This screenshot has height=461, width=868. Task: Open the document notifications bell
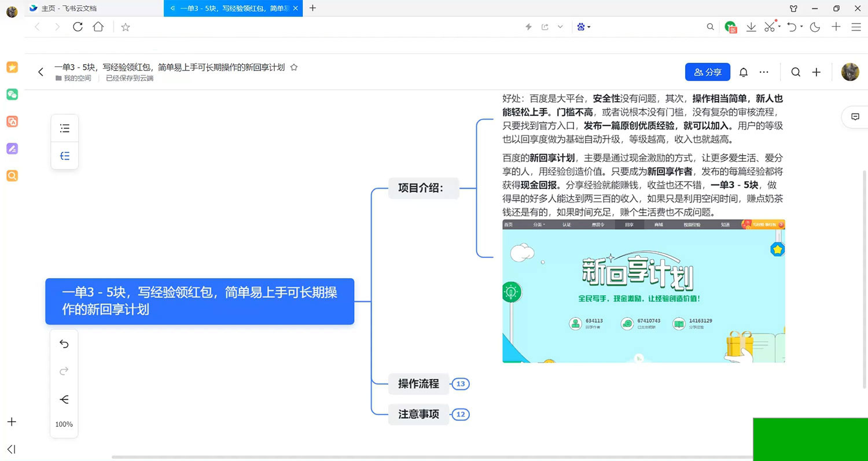(x=744, y=72)
